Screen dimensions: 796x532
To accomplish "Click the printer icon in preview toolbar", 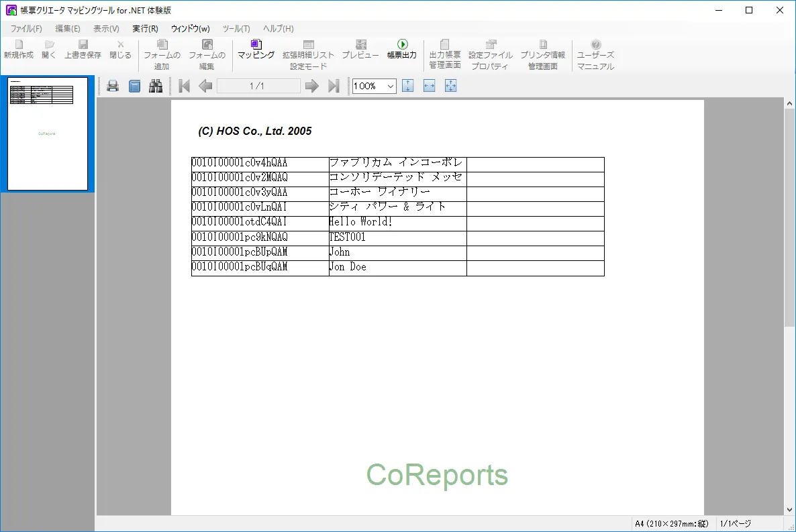I will click(113, 86).
